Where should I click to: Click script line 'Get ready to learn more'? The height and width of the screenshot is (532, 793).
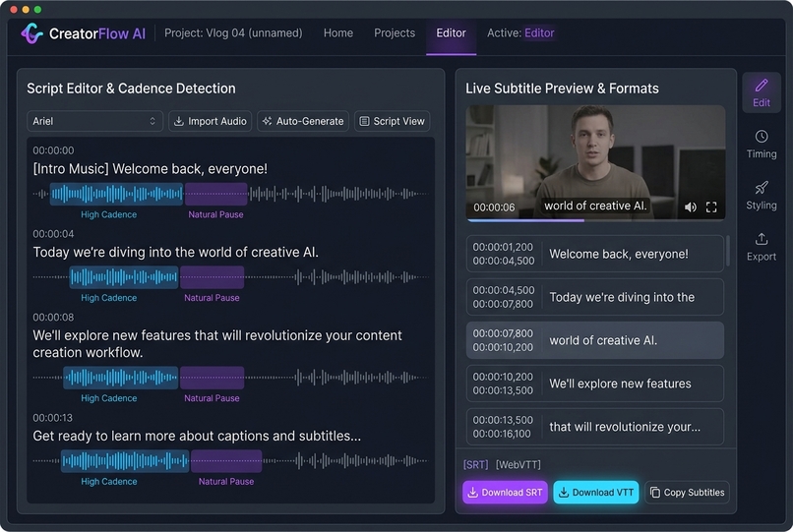pos(197,436)
